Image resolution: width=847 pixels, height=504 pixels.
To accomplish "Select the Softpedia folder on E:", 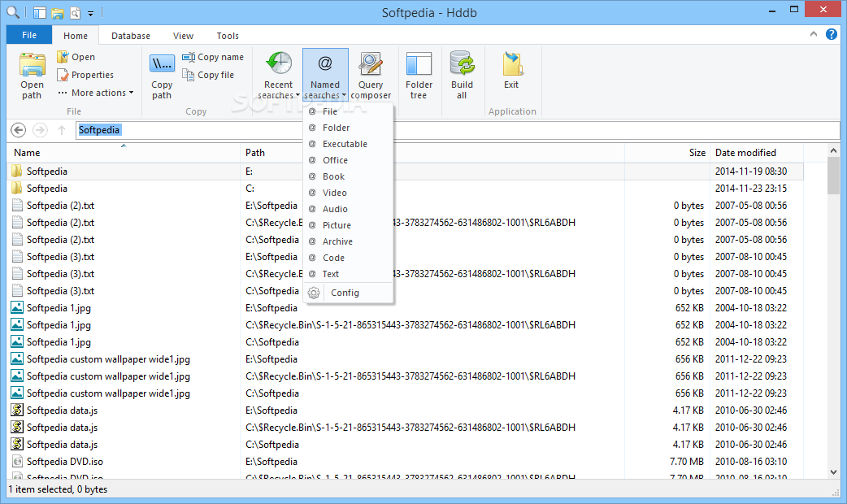I will coord(405,172).
